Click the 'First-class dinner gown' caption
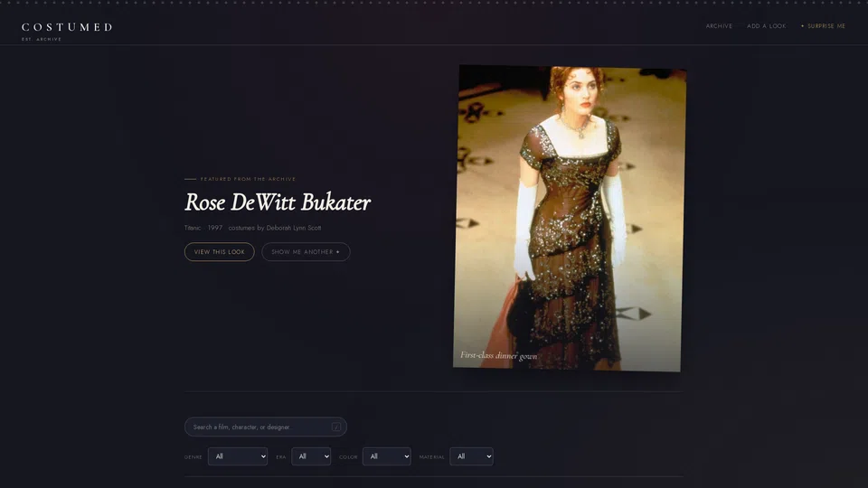868x488 pixels. pos(499,356)
